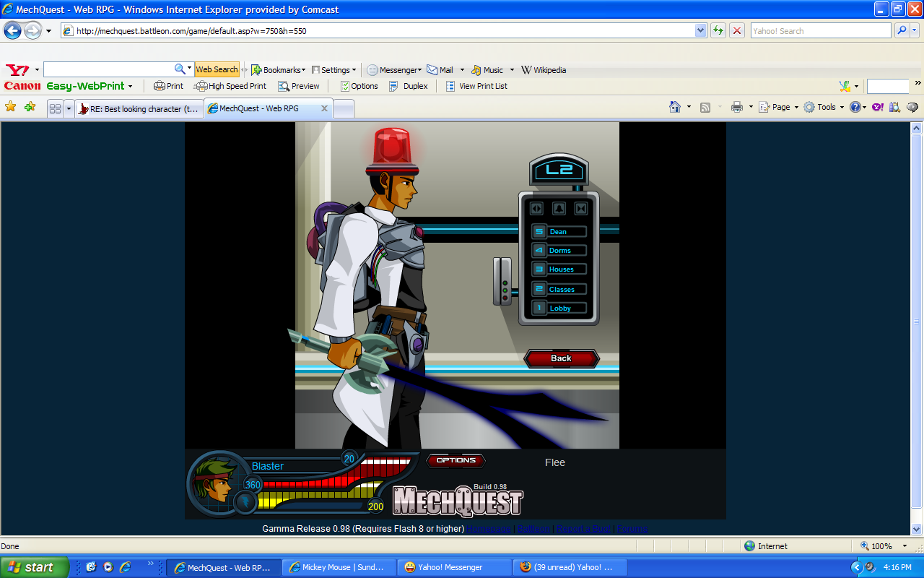The width and height of the screenshot is (924, 578).
Task: Click the elevator open-doors icon
Action: [536, 208]
